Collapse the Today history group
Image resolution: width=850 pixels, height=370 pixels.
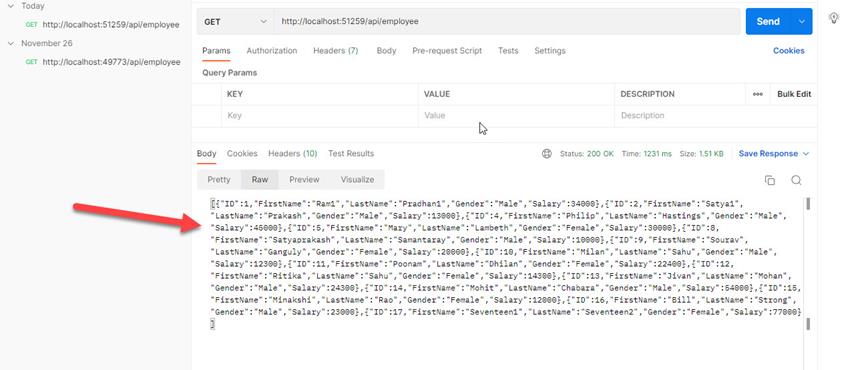(11, 6)
